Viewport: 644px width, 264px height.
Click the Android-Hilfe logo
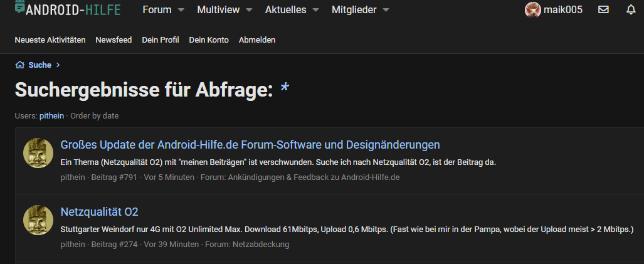(x=68, y=9)
